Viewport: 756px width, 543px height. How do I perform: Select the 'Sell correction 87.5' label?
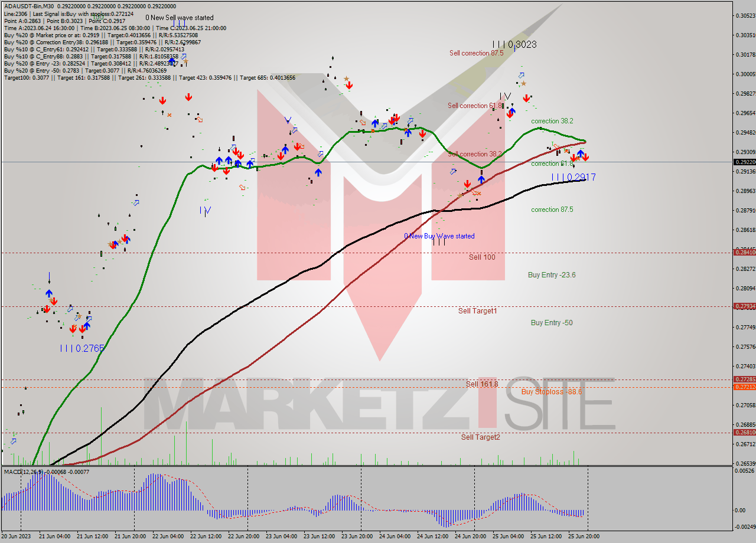[x=476, y=53]
